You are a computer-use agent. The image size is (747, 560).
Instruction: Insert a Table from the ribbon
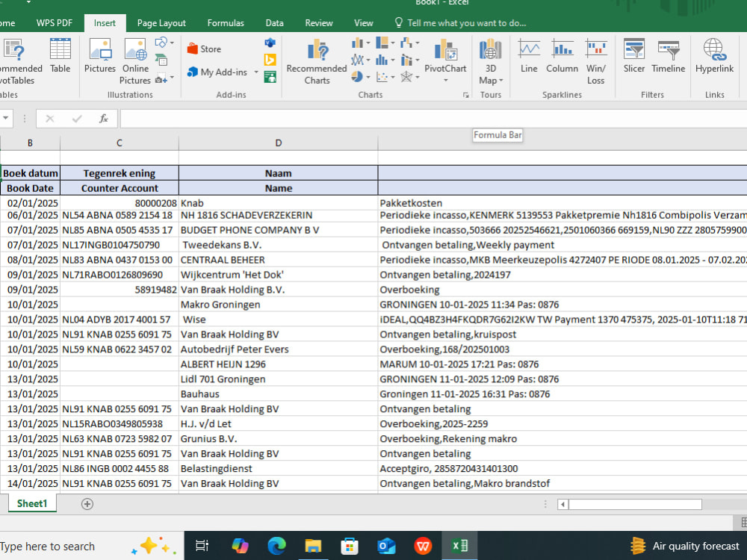point(60,56)
